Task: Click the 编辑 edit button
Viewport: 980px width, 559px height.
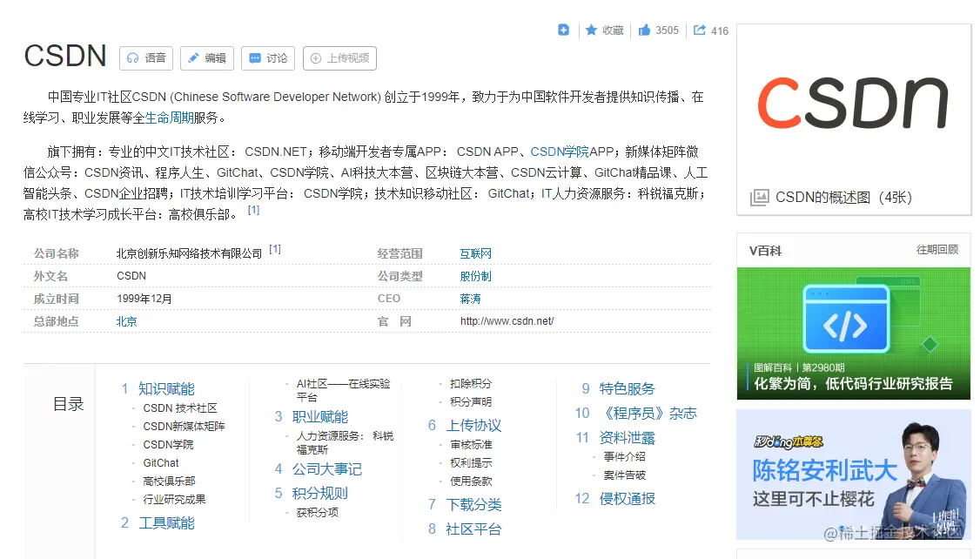Action: tap(207, 58)
